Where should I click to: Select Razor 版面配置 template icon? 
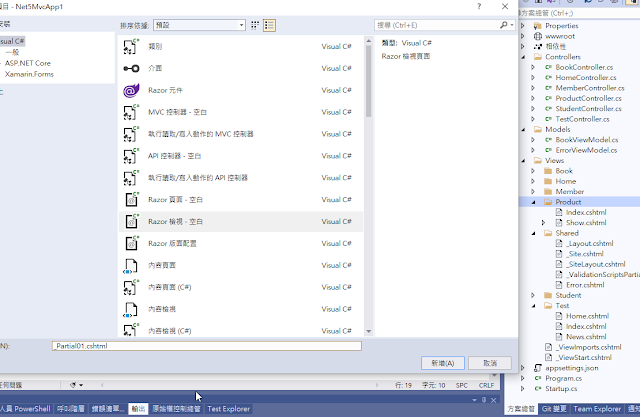point(131,244)
